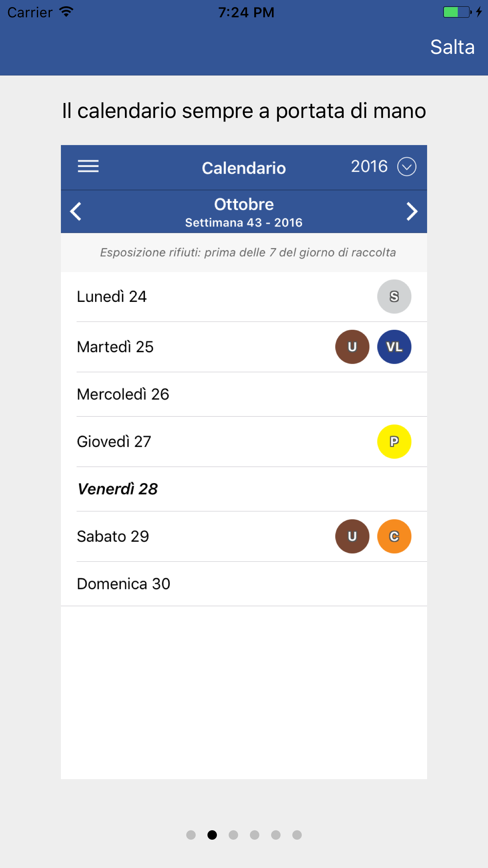Tap the brown U badge on Sabato 29

point(352,536)
